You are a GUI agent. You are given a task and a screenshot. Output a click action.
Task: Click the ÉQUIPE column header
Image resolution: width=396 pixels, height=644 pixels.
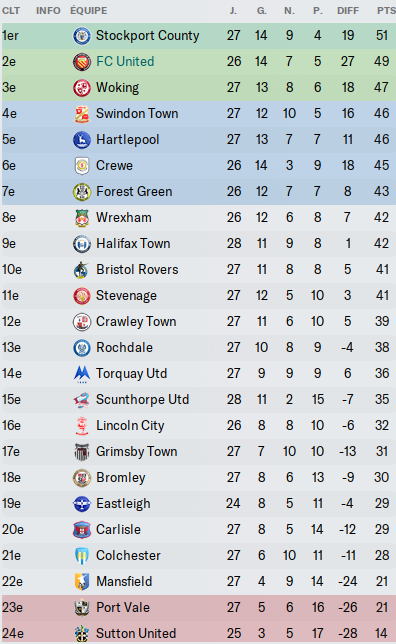(x=89, y=11)
